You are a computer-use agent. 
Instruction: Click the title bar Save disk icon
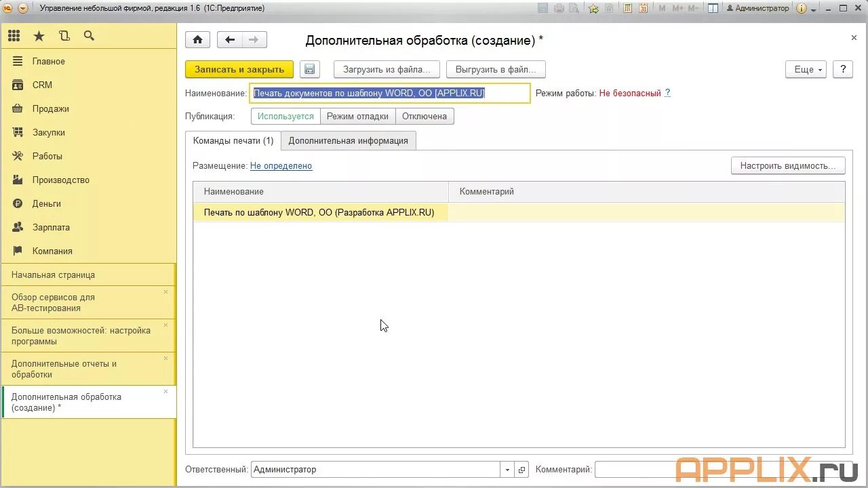[x=542, y=8]
